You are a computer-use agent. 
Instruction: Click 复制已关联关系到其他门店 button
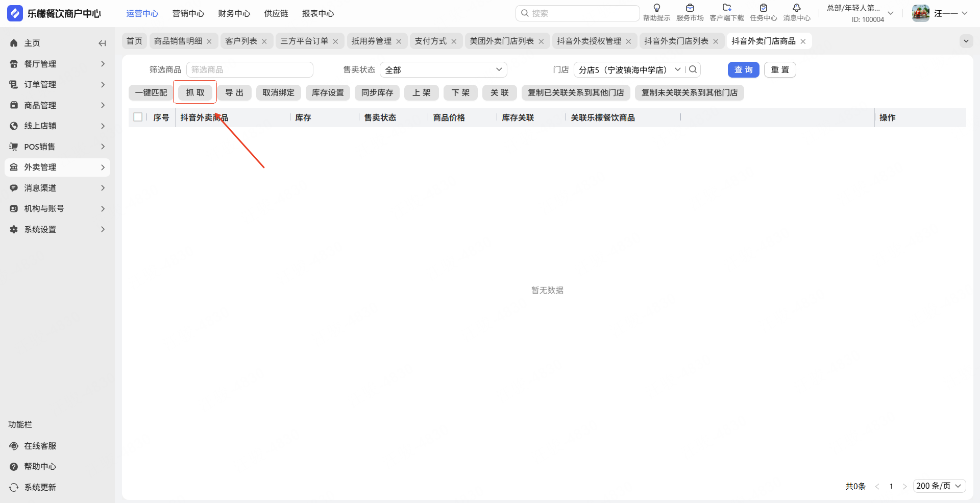pos(576,92)
